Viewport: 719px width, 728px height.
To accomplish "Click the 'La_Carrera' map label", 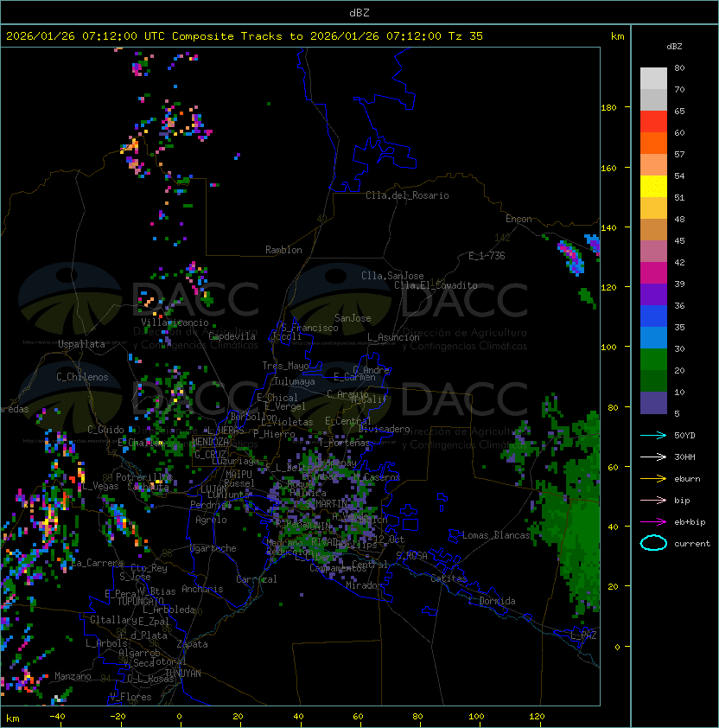I will point(98,563).
